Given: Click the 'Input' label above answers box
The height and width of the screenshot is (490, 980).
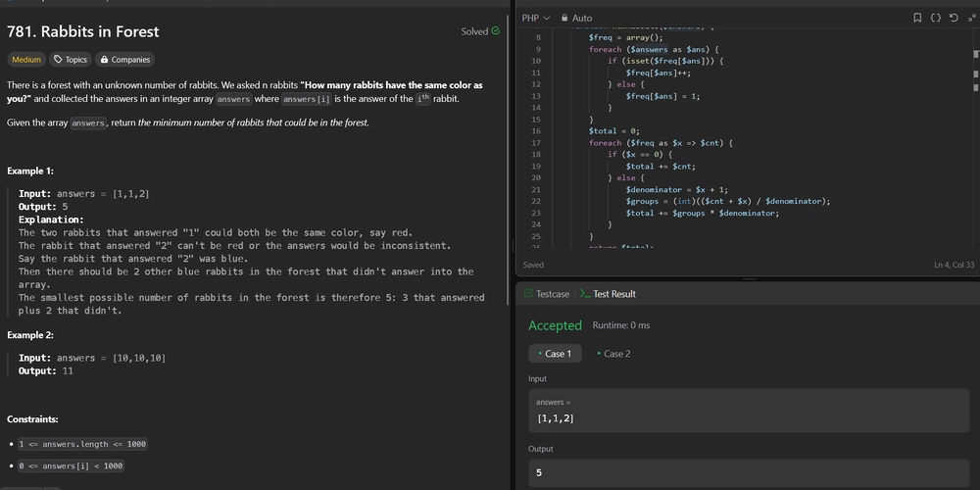Looking at the screenshot, I should point(537,378).
